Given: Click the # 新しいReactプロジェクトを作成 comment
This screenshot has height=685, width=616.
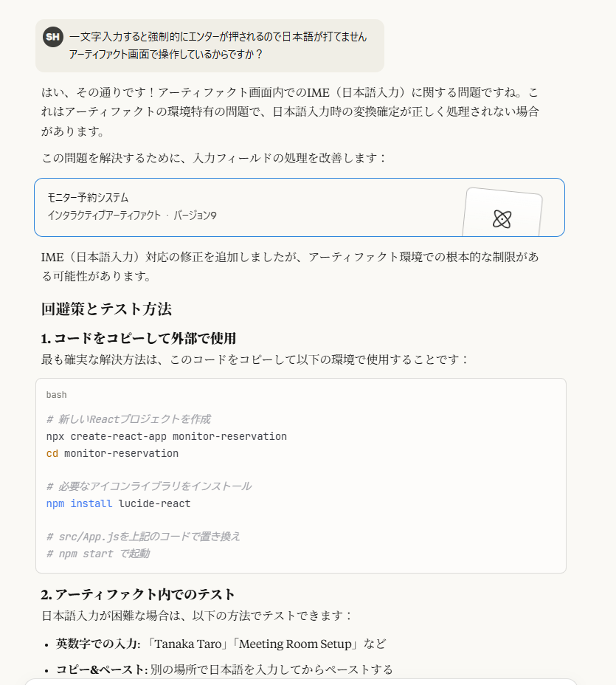Looking at the screenshot, I should 128,419.
